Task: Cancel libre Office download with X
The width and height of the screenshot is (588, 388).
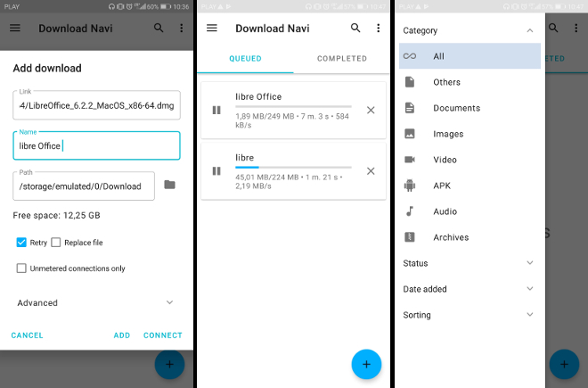Action: click(x=371, y=110)
